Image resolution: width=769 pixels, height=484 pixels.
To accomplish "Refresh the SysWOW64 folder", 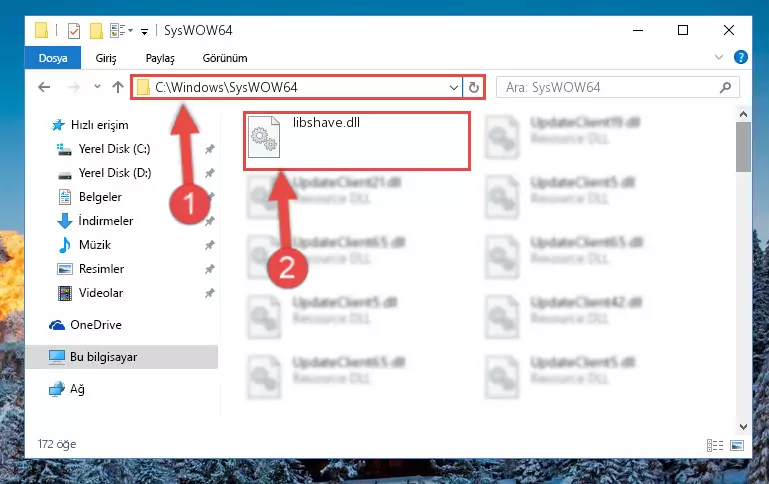I will [x=474, y=87].
